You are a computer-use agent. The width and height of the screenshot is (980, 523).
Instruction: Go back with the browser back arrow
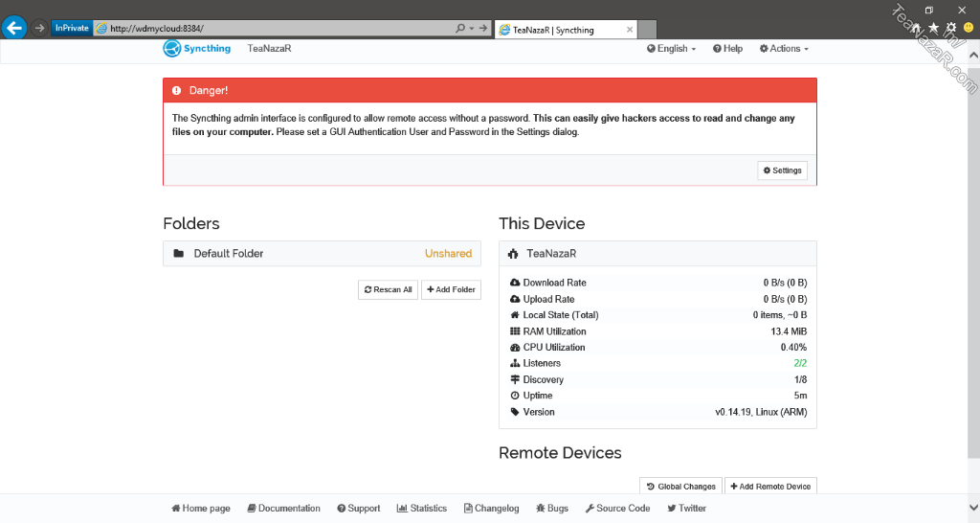[13, 28]
